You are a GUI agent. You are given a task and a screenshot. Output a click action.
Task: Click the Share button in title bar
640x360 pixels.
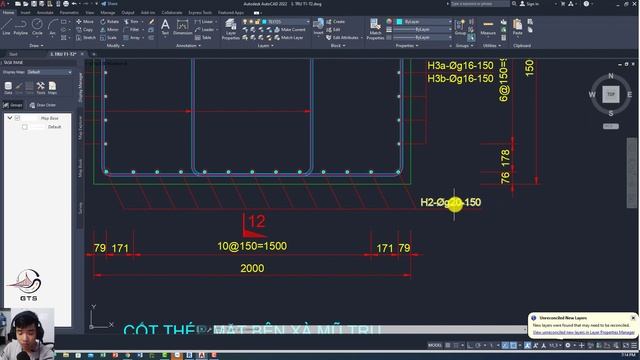(x=109, y=4)
